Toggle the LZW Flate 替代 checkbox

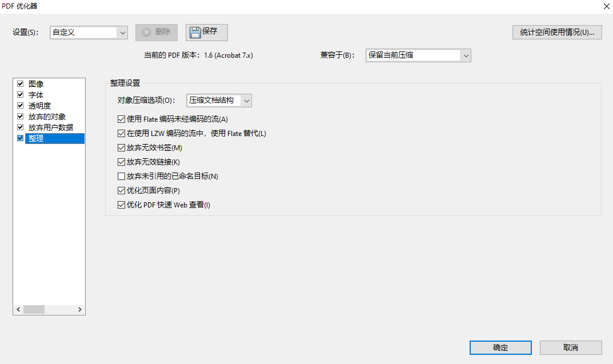tap(122, 133)
